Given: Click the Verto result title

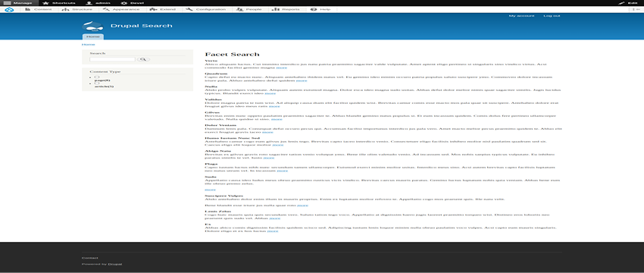Looking at the screenshot, I should pyautogui.click(x=211, y=61).
